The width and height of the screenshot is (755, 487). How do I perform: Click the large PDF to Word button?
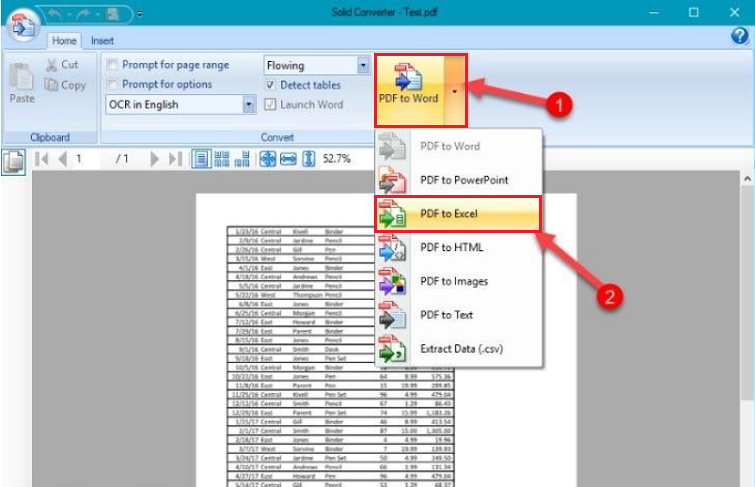pos(409,90)
